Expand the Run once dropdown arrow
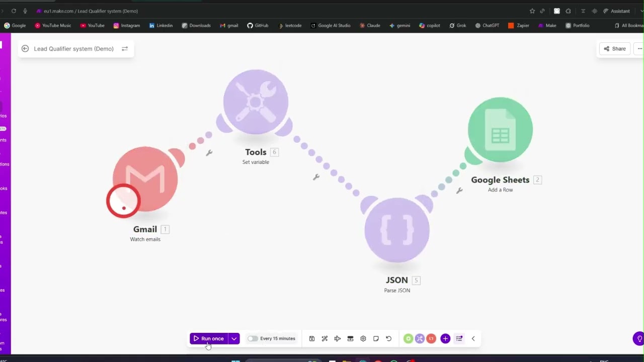Screen dimensions: 644x362 pyautogui.click(x=234, y=339)
